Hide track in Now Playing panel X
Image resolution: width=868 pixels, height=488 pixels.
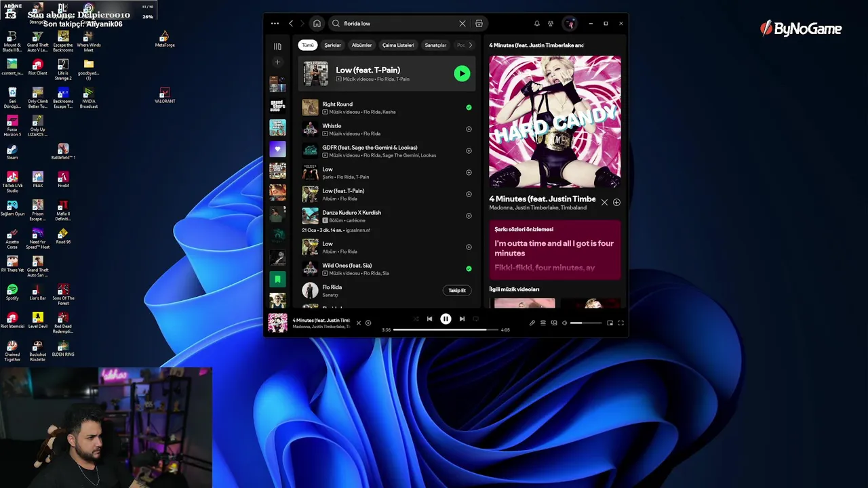click(x=604, y=202)
